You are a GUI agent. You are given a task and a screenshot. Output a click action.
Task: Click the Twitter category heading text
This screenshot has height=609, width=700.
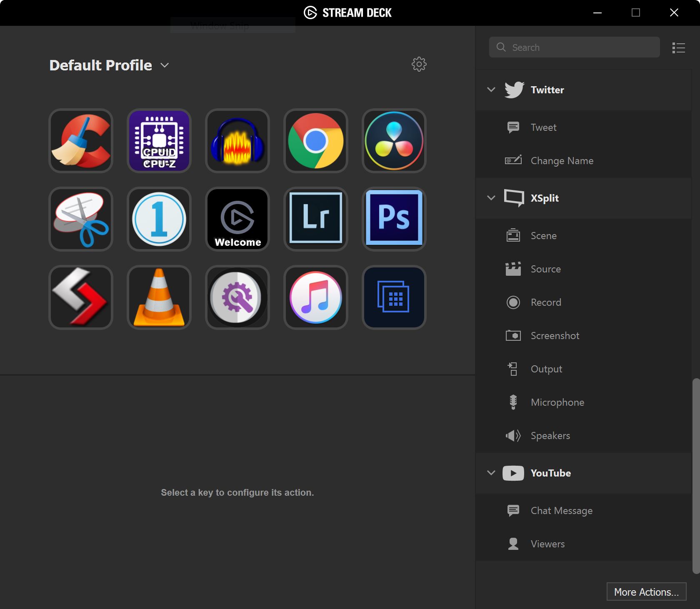(547, 90)
